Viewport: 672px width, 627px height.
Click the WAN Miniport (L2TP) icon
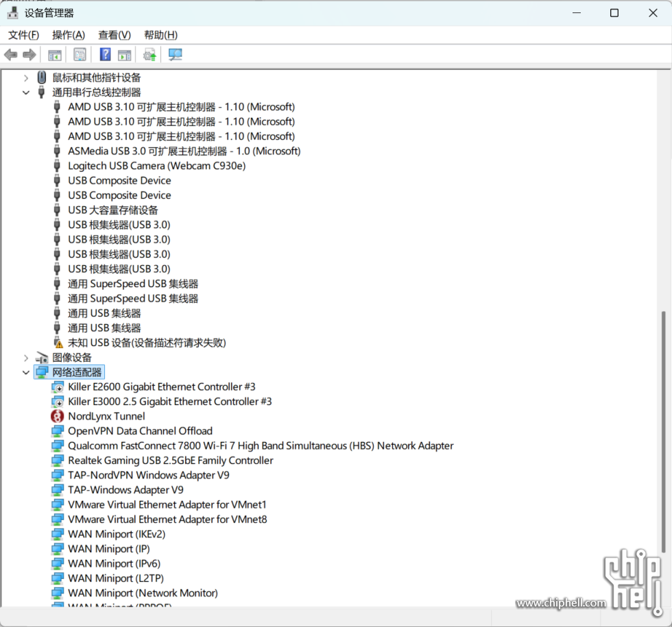click(x=57, y=578)
